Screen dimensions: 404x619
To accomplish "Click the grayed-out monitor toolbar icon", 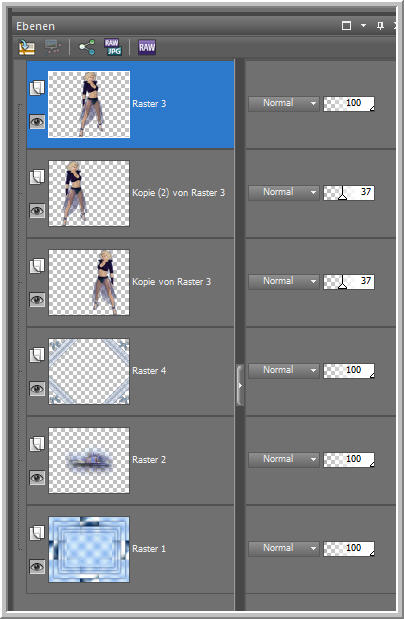I will (x=53, y=47).
